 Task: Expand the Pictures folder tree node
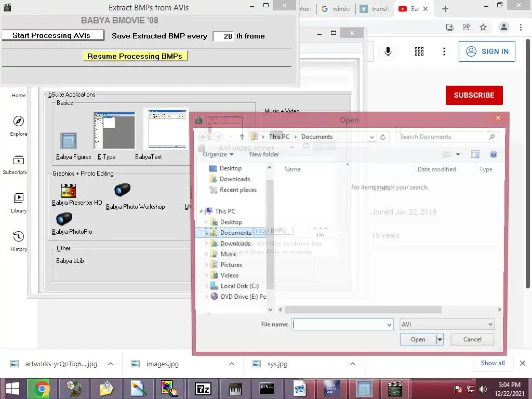click(x=207, y=264)
